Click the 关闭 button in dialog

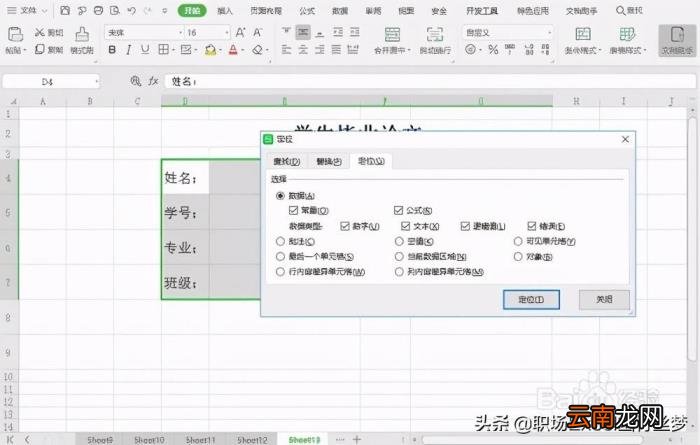click(x=604, y=299)
